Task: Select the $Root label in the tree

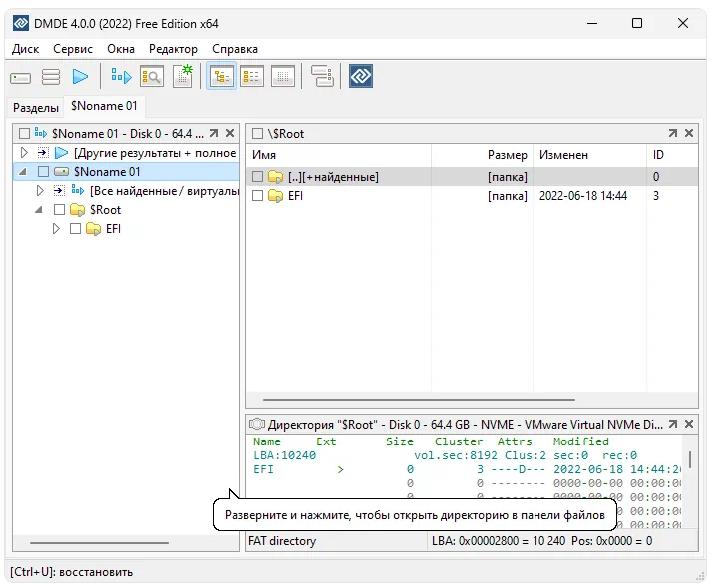Action: click(x=105, y=210)
